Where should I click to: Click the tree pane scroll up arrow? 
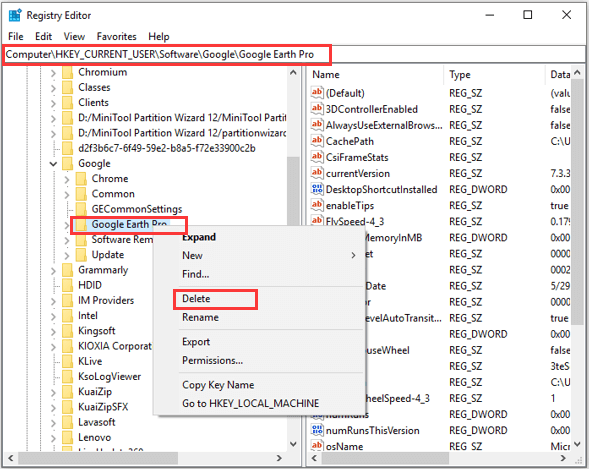pyautogui.click(x=294, y=72)
